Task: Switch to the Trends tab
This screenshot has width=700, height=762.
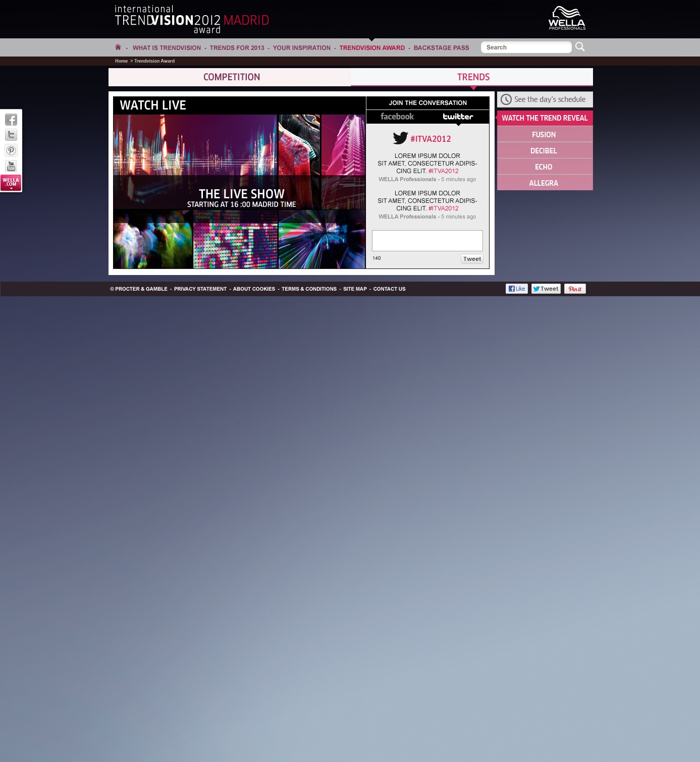Action: [472, 77]
